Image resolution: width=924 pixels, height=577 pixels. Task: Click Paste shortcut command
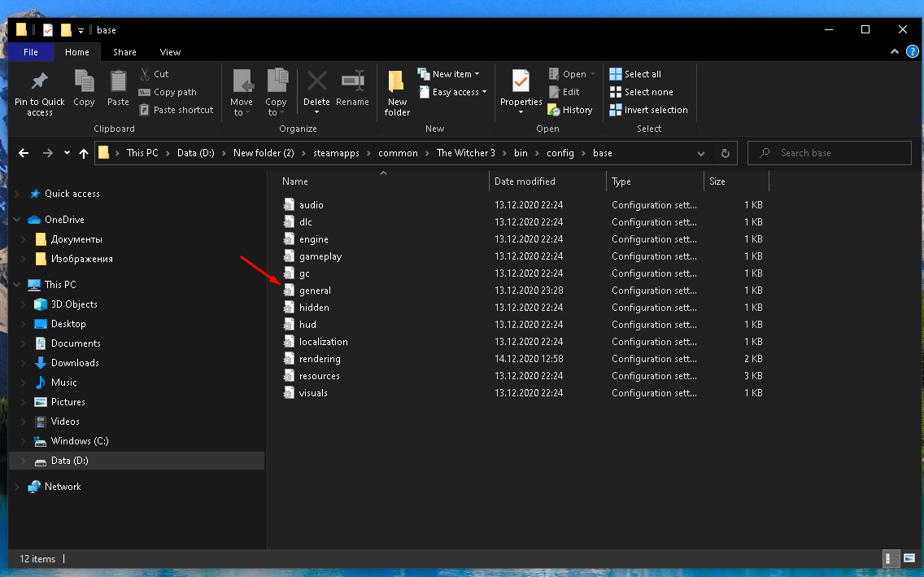point(176,110)
